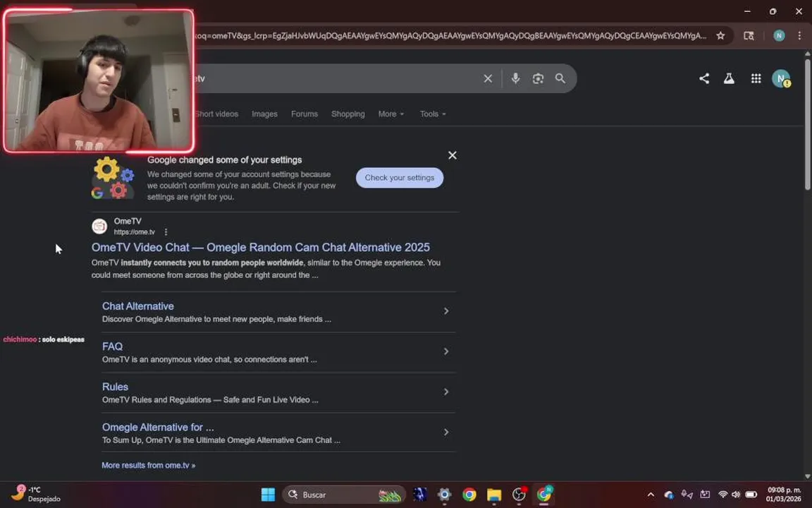Open the weather widget showing Despejado
This screenshot has height=508, width=812.
[x=36, y=494]
